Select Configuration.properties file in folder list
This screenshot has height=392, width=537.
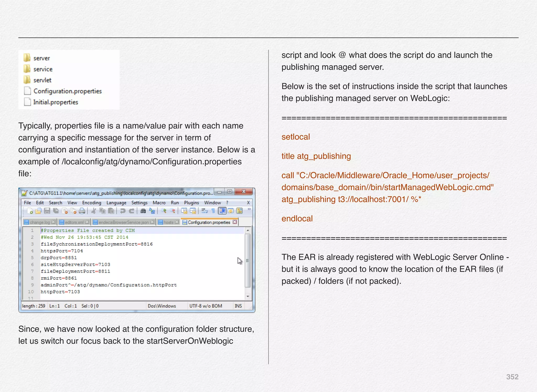coord(63,91)
